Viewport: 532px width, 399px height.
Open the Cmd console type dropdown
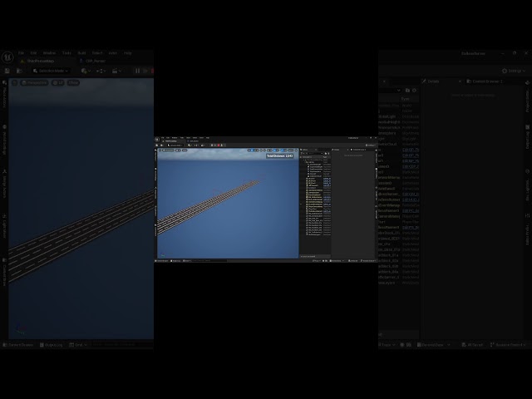(78, 345)
